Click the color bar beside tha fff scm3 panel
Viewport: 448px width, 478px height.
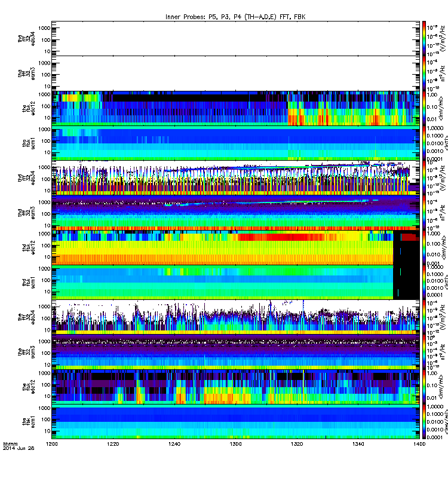424,73
